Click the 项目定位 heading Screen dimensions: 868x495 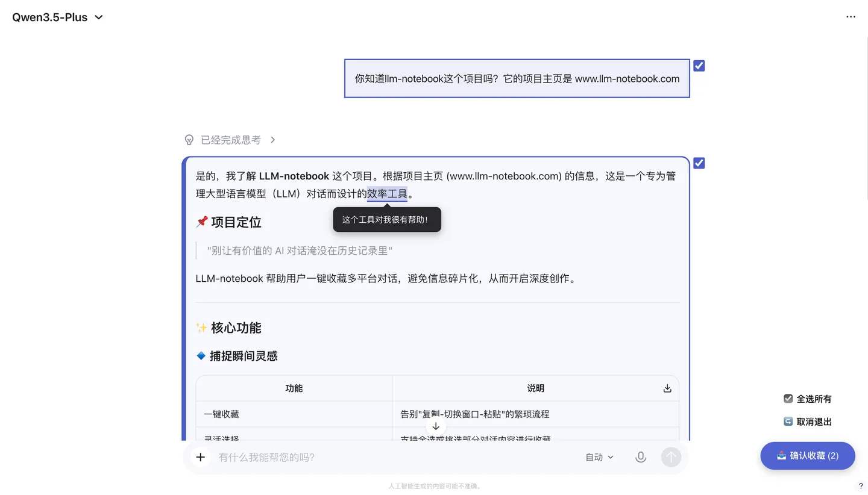pos(228,222)
